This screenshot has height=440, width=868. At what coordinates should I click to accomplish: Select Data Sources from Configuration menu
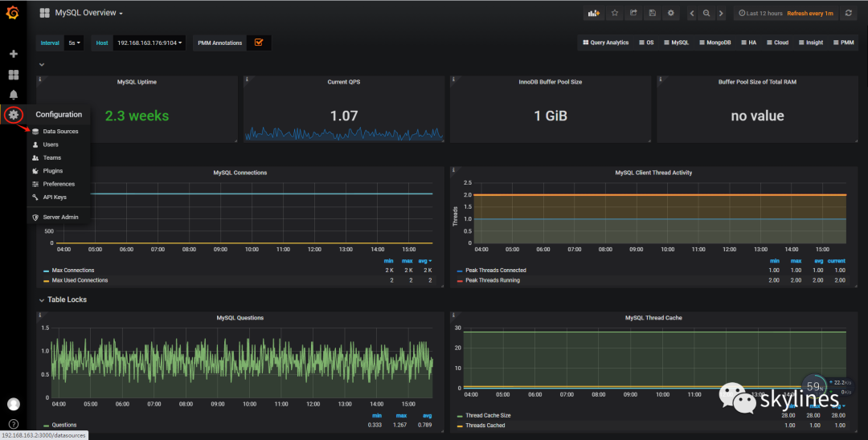(60, 131)
